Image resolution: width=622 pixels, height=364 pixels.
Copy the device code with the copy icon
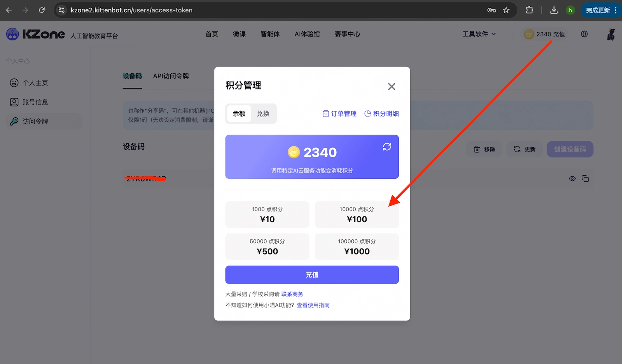[x=586, y=178]
